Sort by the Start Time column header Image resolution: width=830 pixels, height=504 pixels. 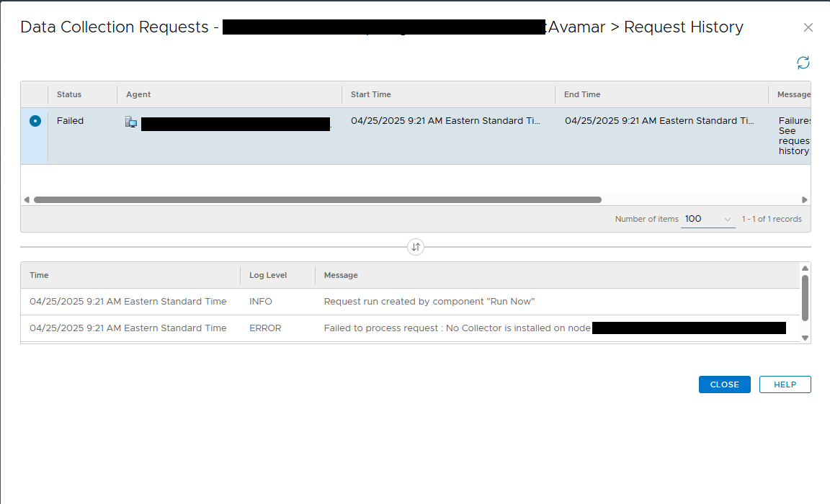point(370,94)
